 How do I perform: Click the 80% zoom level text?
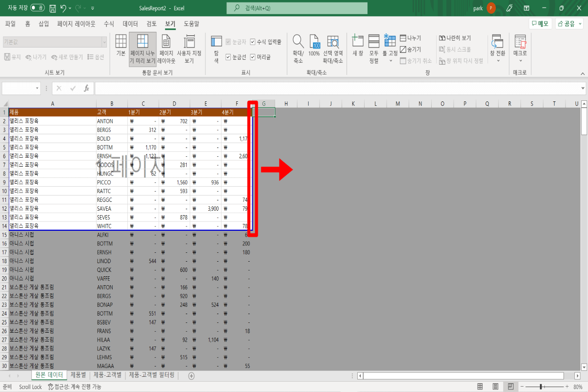[578, 387]
